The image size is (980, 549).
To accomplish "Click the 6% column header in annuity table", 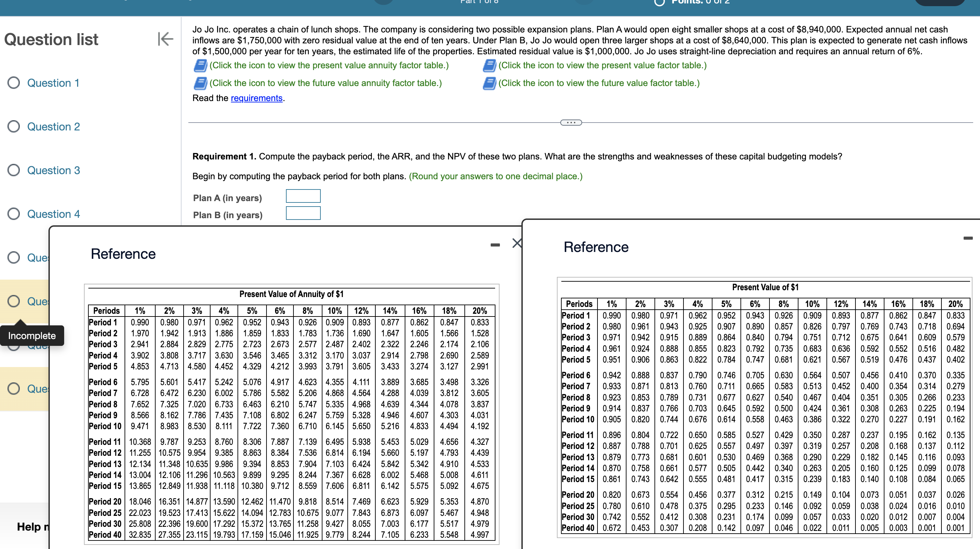I will coord(280,311).
